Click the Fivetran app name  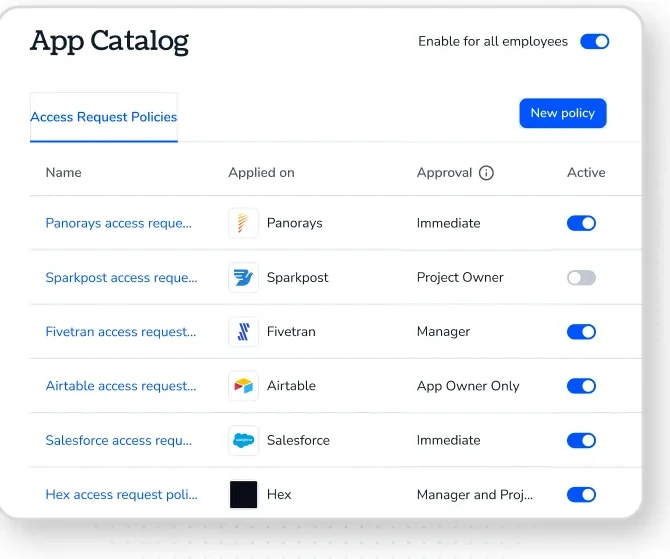[291, 332]
